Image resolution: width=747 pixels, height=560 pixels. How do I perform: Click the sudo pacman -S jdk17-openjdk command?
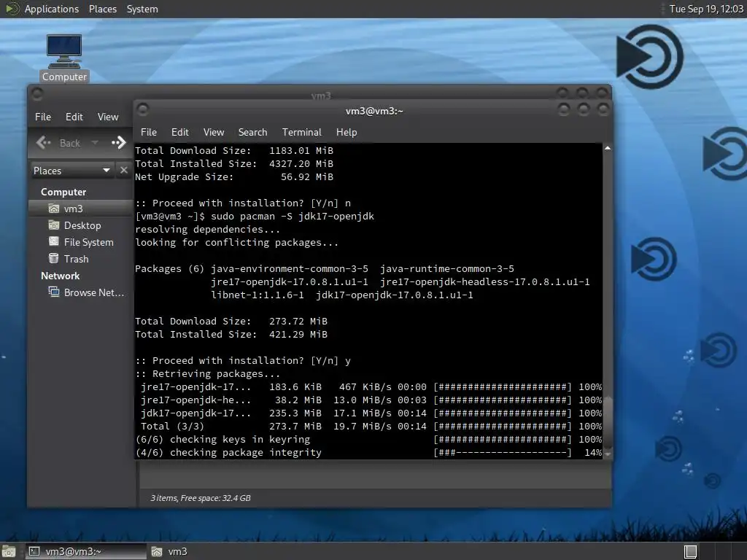pos(293,216)
